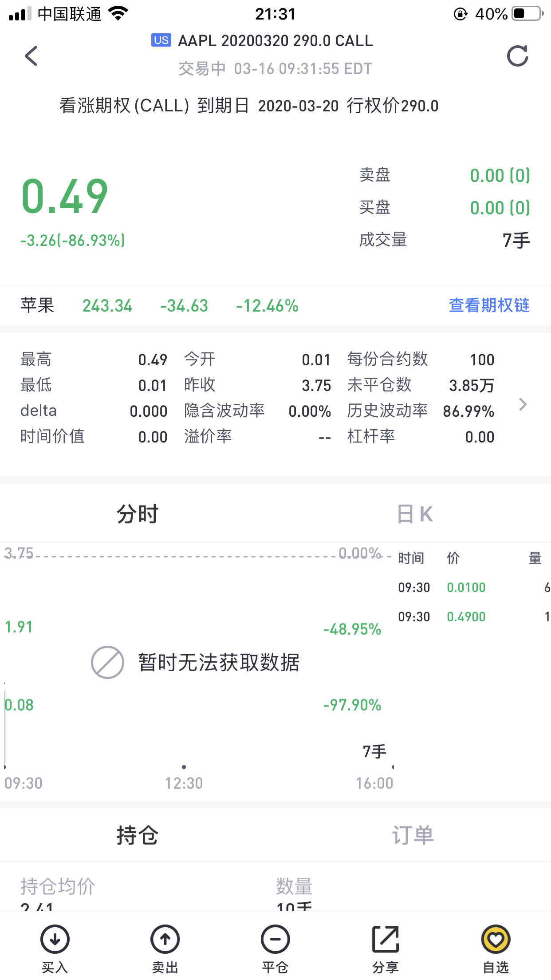The height and width of the screenshot is (980, 551).
Task: Switch to the 日K chart tab
Action: coord(415,514)
